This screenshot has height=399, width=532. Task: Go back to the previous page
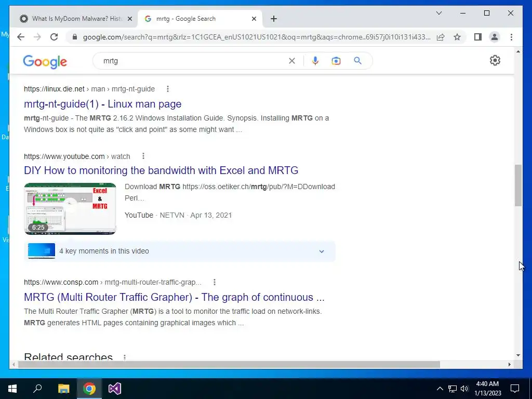point(21,37)
